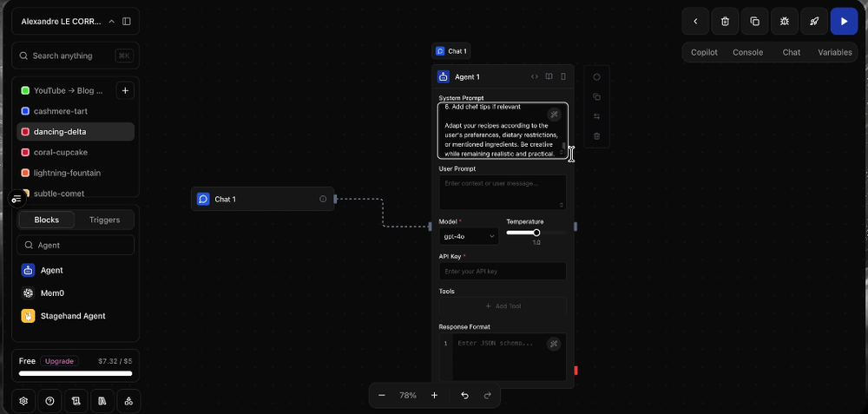Click the 78% zoom level label
Screen dimensions: 868x414
(x=408, y=395)
